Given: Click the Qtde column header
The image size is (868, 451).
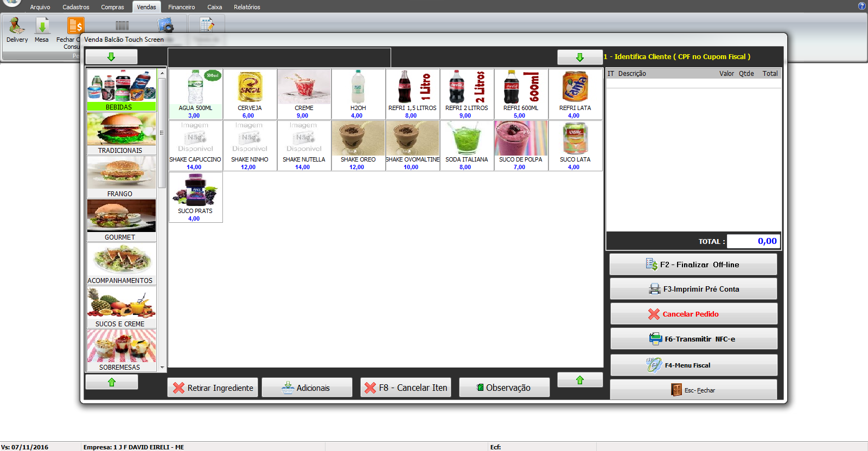Looking at the screenshot, I should 746,73.
